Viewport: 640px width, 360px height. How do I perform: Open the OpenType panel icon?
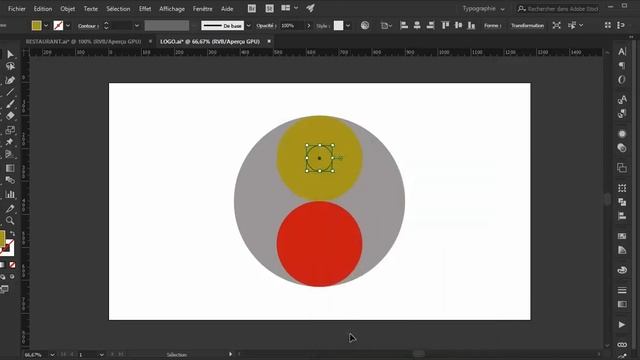click(x=622, y=80)
